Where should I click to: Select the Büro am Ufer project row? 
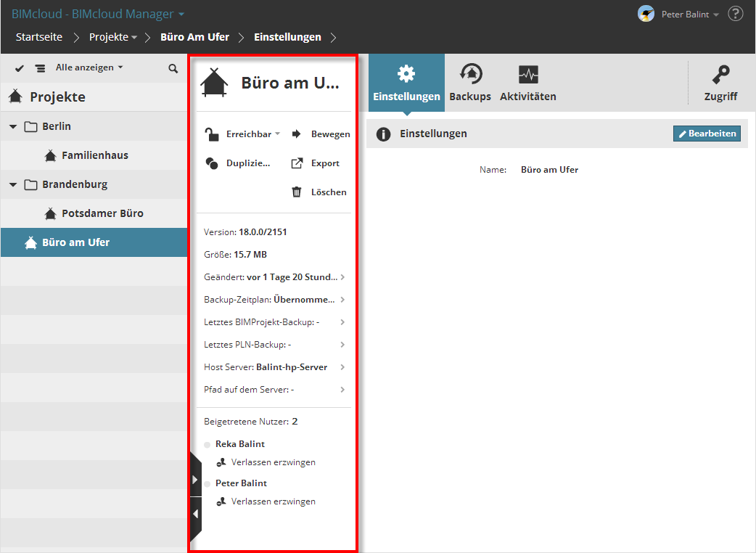(x=94, y=242)
